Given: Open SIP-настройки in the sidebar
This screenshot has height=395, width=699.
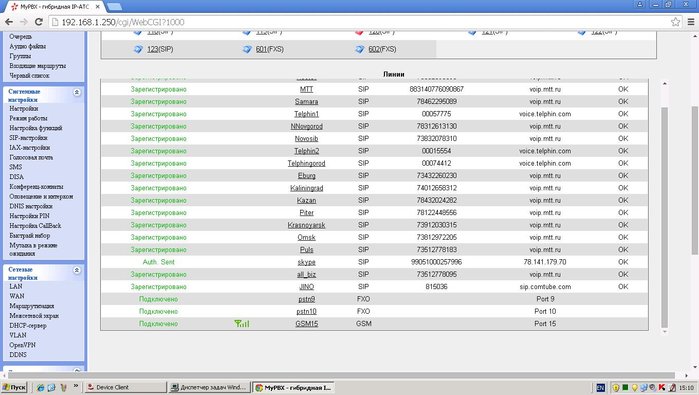Looking at the screenshot, I should click(28, 138).
